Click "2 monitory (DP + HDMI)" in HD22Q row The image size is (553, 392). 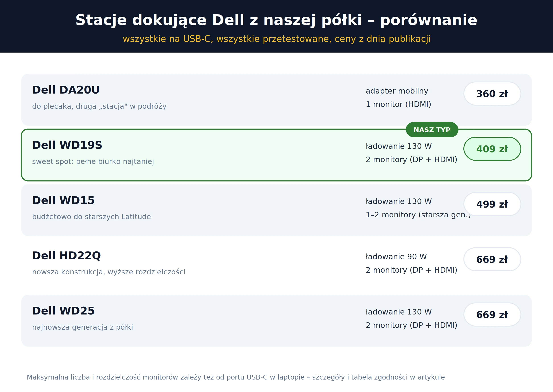411,270
